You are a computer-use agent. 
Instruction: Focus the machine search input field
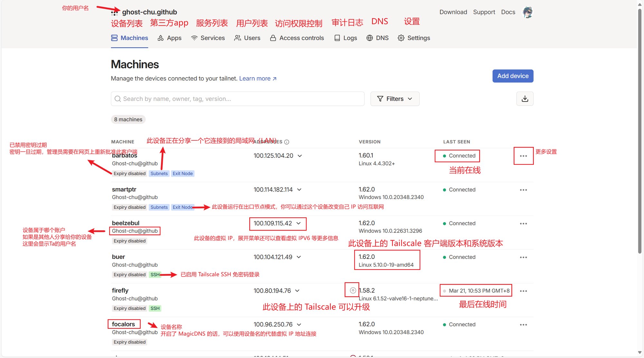[x=238, y=99]
